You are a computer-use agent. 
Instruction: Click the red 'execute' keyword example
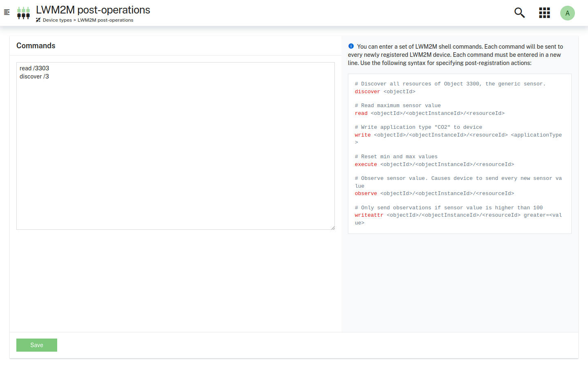[366, 164]
